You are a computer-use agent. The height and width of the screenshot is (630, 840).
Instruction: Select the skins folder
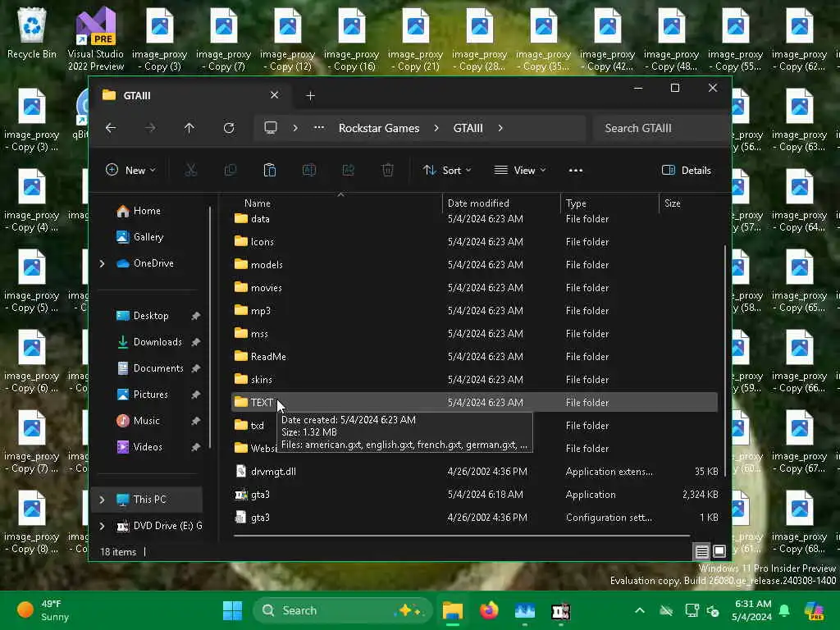point(475,380)
